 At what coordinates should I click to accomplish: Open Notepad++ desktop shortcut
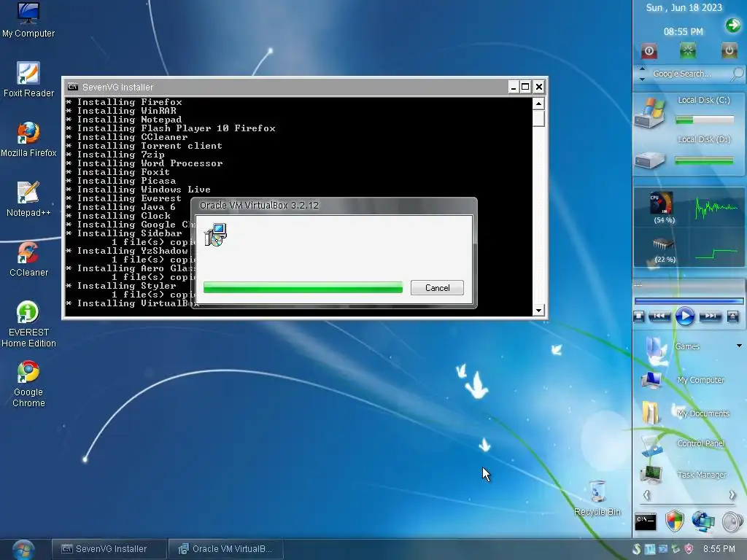tap(28, 198)
